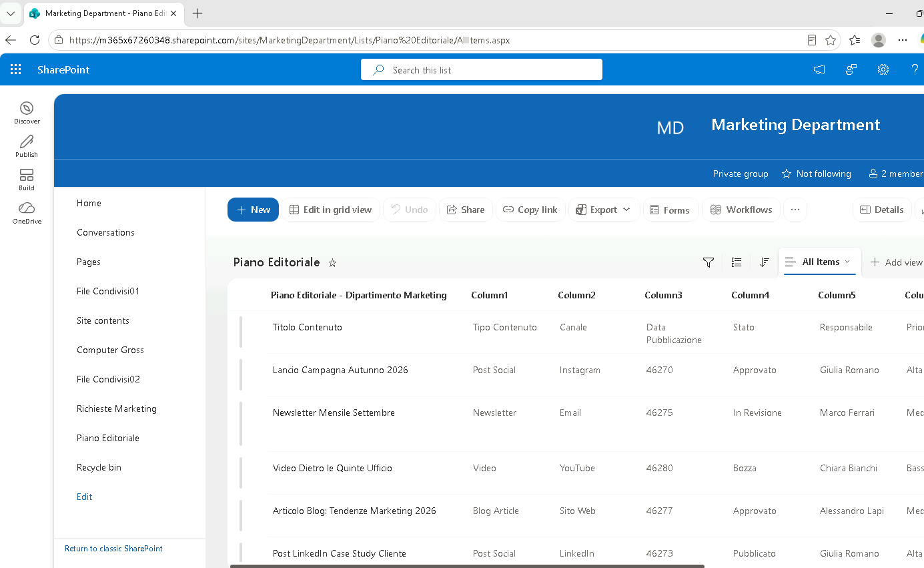Click the New item button
This screenshot has width=924, height=568.
[x=253, y=210]
